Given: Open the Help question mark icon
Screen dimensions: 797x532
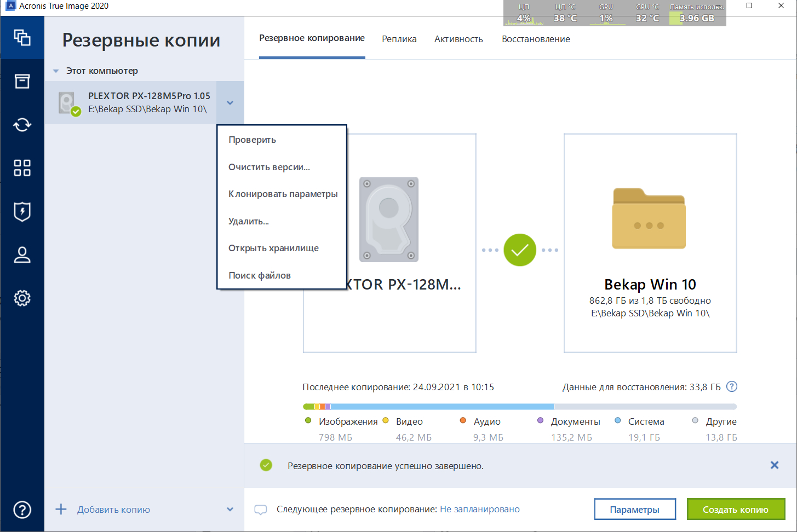Looking at the screenshot, I should pos(22,510).
